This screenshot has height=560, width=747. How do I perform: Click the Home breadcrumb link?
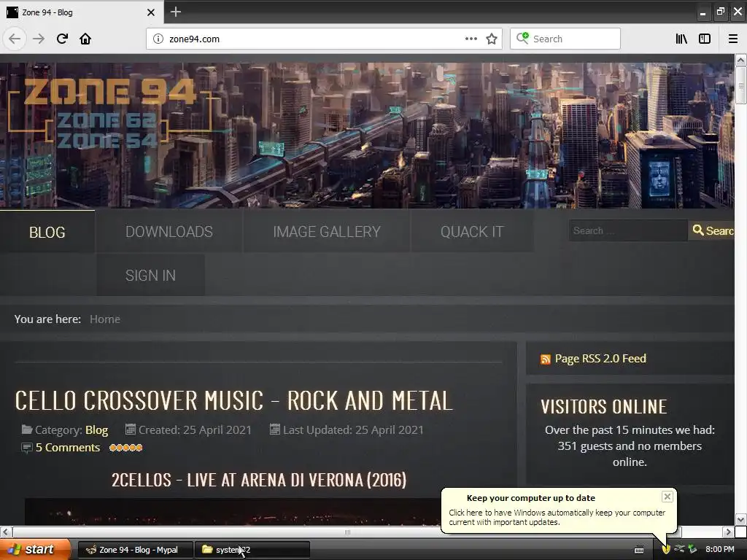pyautogui.click(x=105, y=319)
